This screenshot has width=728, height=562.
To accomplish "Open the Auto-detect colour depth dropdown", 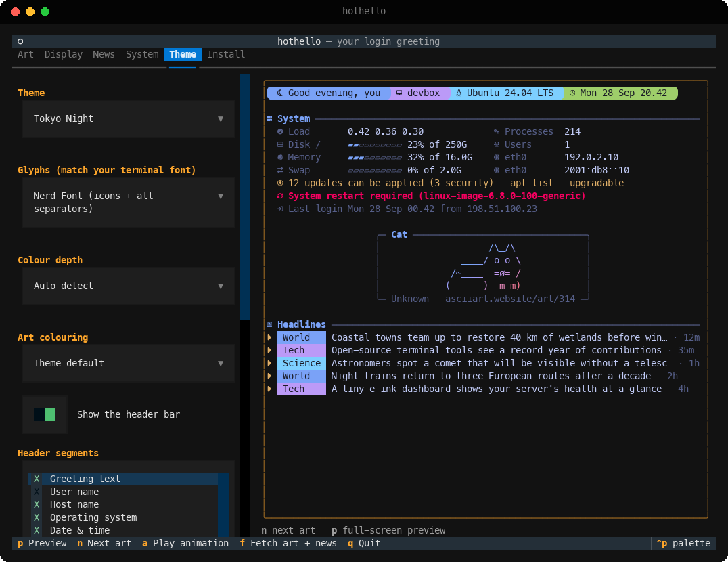I will tap(129, 286).
